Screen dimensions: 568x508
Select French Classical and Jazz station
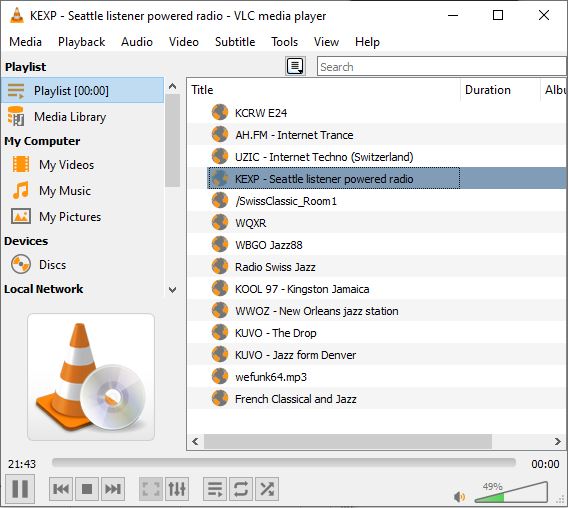coord(377,399)
